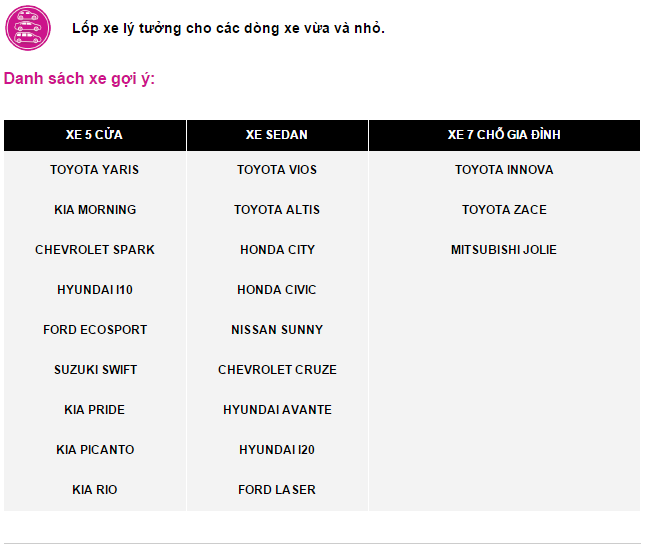Click the HYUNDAI I10 cell
Image resolution: width=647 pixels, height=545 pixels.
95,290
